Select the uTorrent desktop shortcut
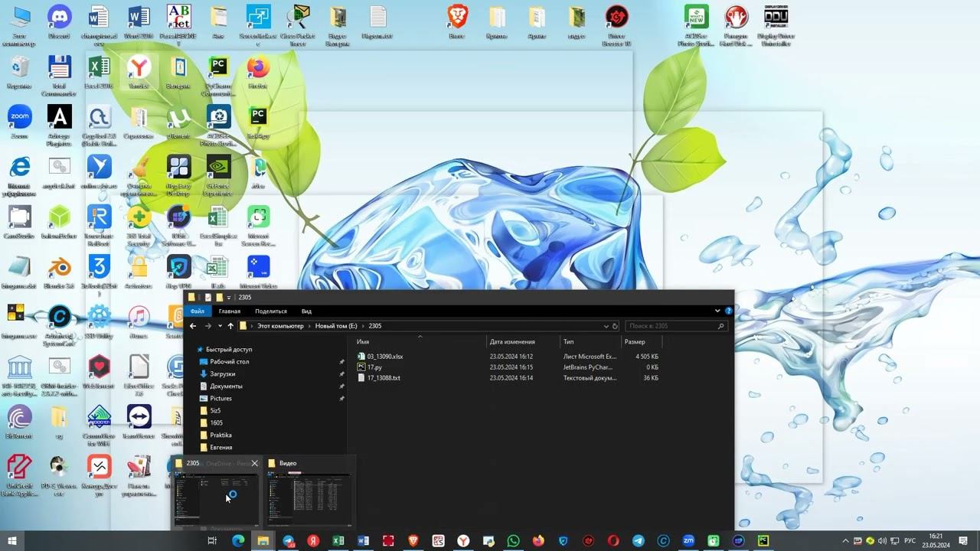Viewport: 980px width, 551px height. click(x=178, y=123)
